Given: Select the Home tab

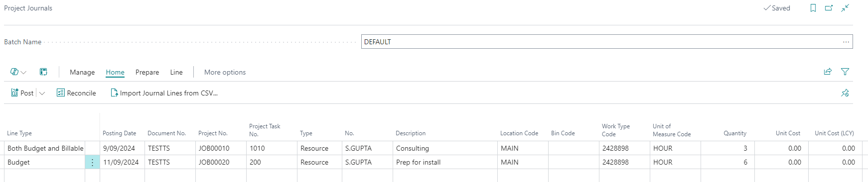Looking at the screenshot, I should [x=115, y=72].
